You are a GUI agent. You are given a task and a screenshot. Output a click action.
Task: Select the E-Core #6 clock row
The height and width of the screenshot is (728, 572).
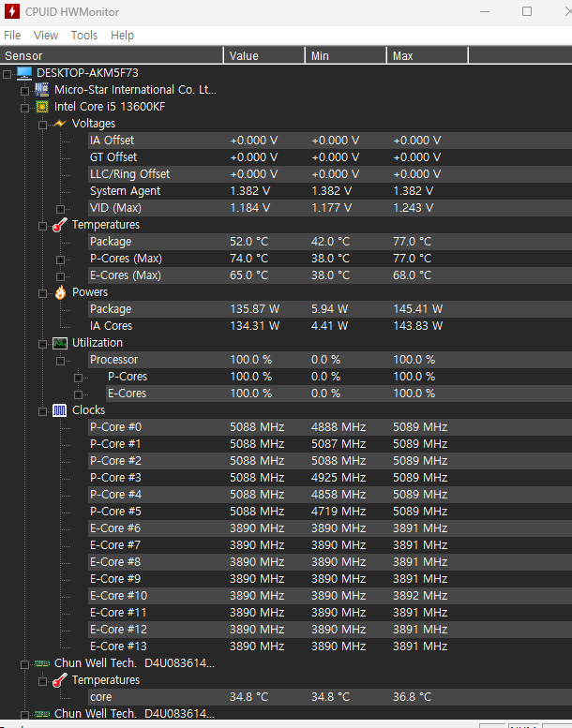pos(330,528)
